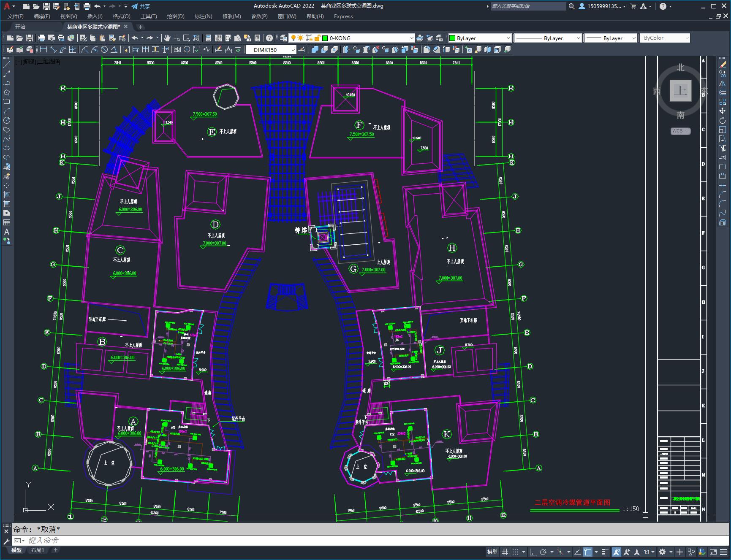731x560 pixels.
Task: Toggle ortho mode in the status bar
Action: (533, 552)
